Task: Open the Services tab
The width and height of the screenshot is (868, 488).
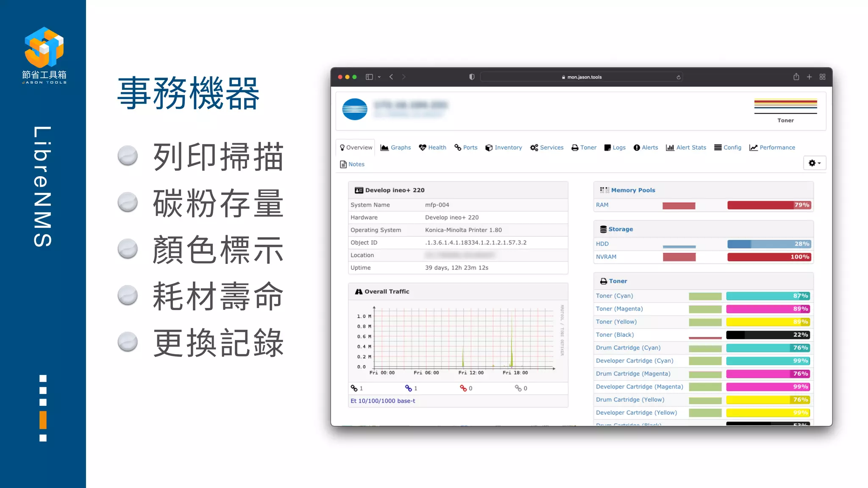Action: [547, 147]
